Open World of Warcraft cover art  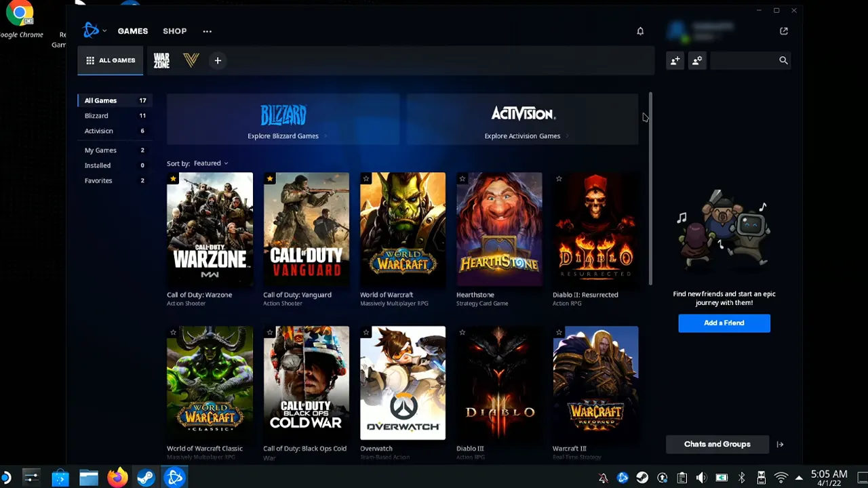(403, 229)
